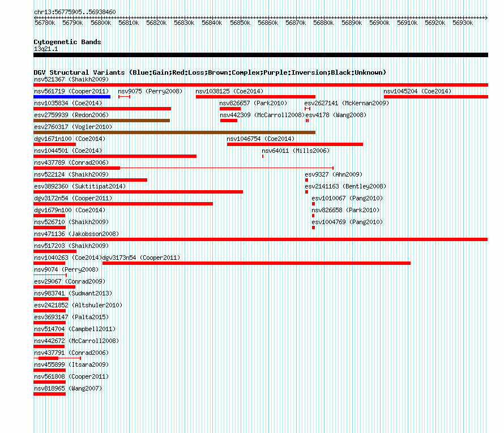This screenshot has height=433, width=504.
Task: Select nsv442309 (McCarroll2008) label
Action: [262, 115]
